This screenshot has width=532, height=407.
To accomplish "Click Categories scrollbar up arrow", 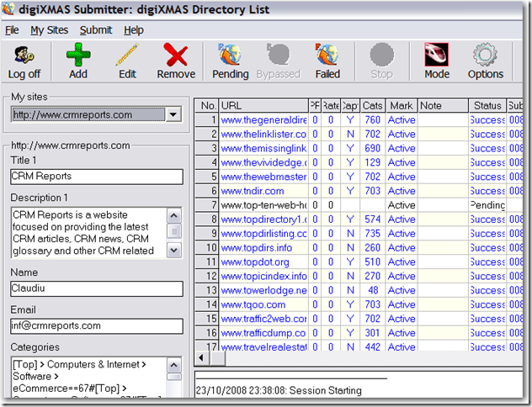I will point(174,365).
